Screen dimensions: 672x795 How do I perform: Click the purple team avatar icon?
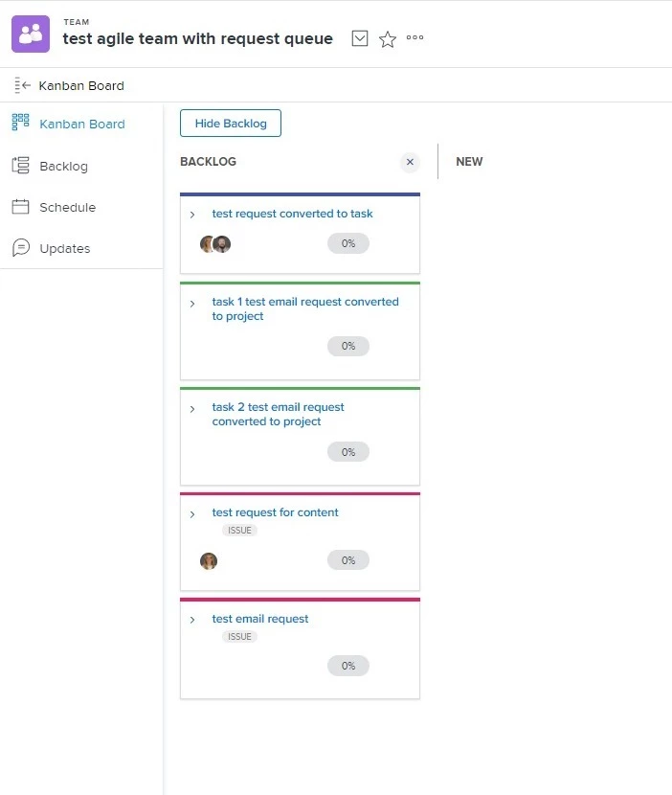31,34
